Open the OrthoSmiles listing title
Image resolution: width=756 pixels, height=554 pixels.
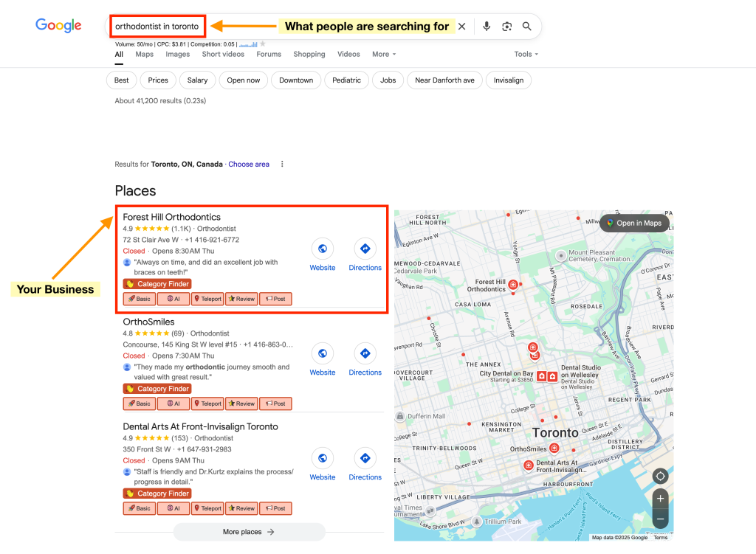(148, 322)
